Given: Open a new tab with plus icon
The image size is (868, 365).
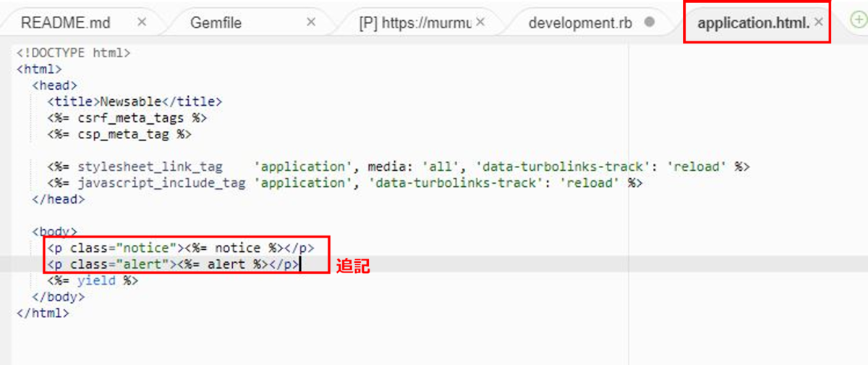Looking at the screenshot, I should (x=859, y=22).
